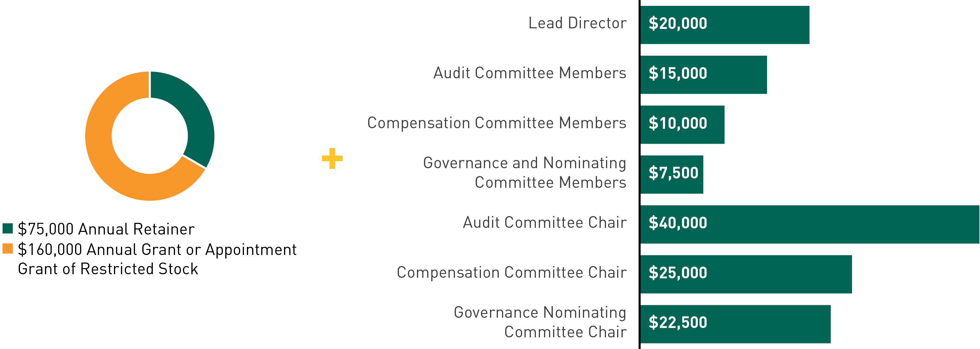Click the $15,000 Audit Committee Members bar

tap(703, 74)
